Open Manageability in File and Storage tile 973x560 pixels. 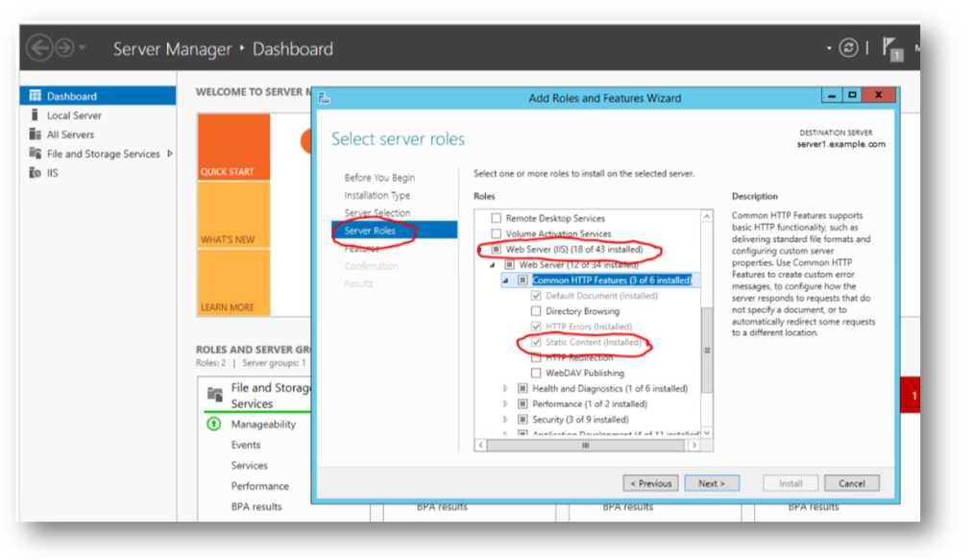point(264,424)
